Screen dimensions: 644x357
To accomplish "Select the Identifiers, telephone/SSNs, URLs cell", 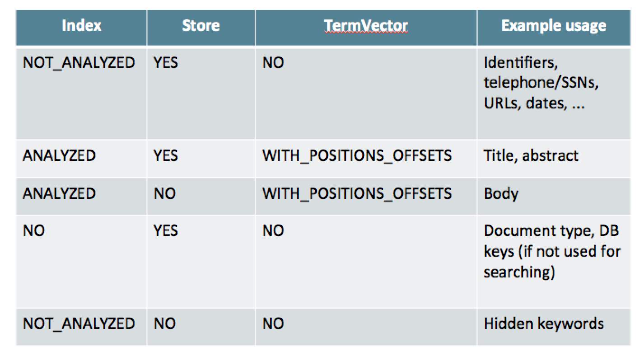I will (541, 83).
